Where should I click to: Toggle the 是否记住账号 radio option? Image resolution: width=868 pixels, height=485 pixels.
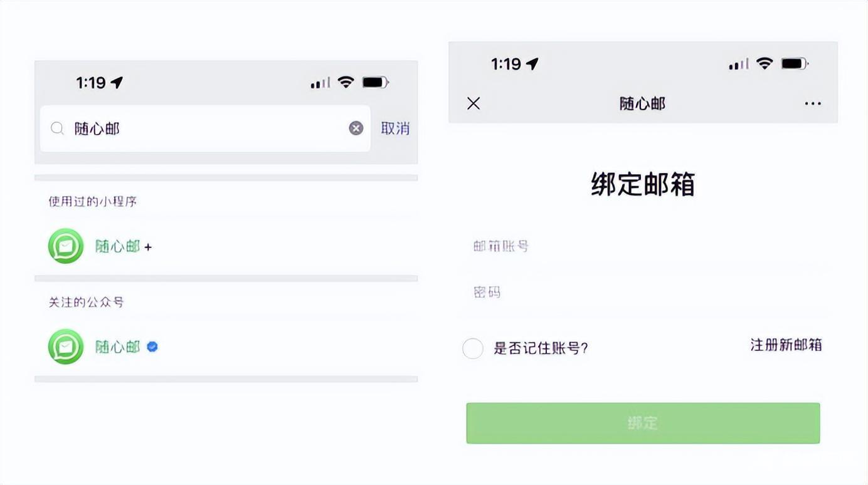(473, 348)
